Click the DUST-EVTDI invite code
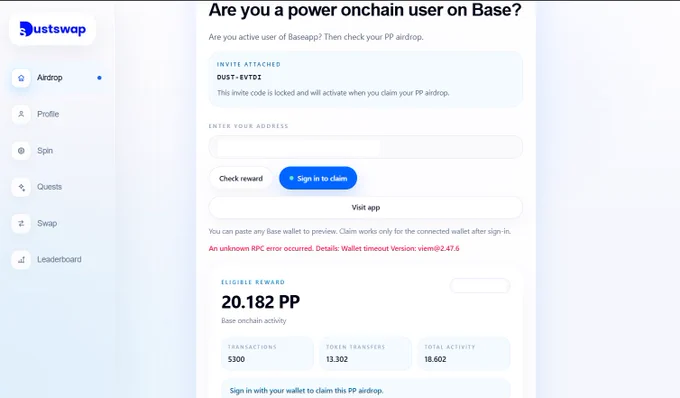The width and height of the screenshot is (680, 398). (x=239, y=77)
